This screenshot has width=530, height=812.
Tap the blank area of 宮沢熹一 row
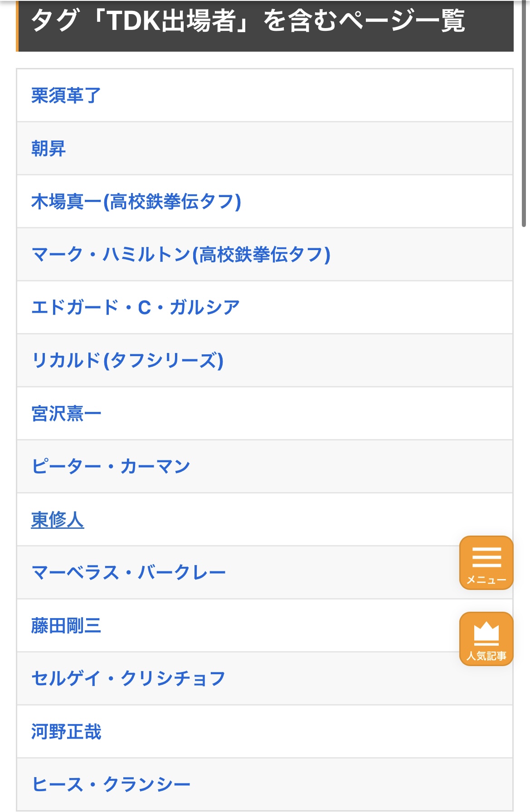[x=308, y=414]
